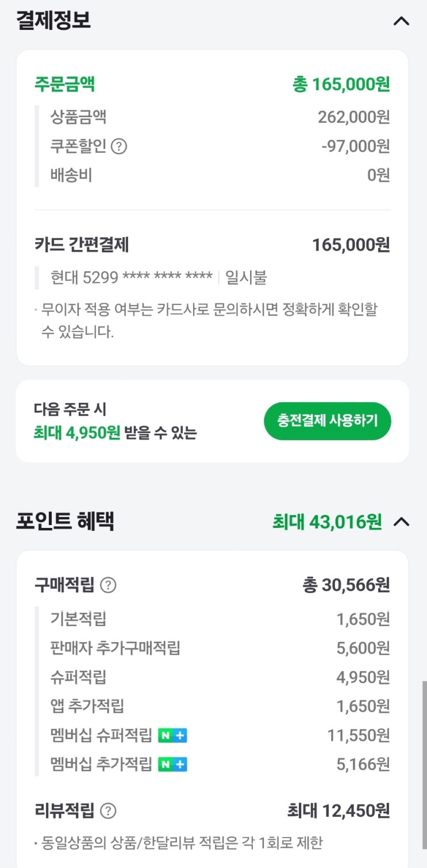The image size is (427, 868).
Task: Open the help icon next to 리뷰적립
Action: coord(108,811)
